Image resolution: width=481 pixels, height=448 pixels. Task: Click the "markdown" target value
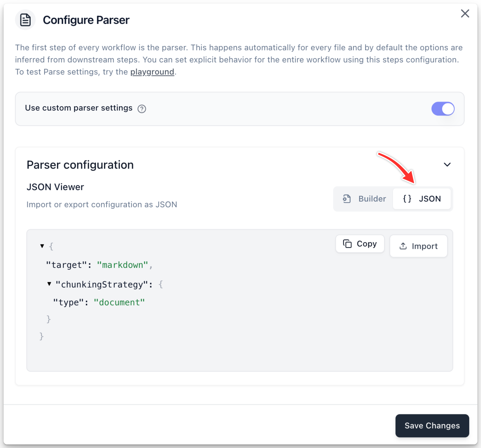[122, 265]
